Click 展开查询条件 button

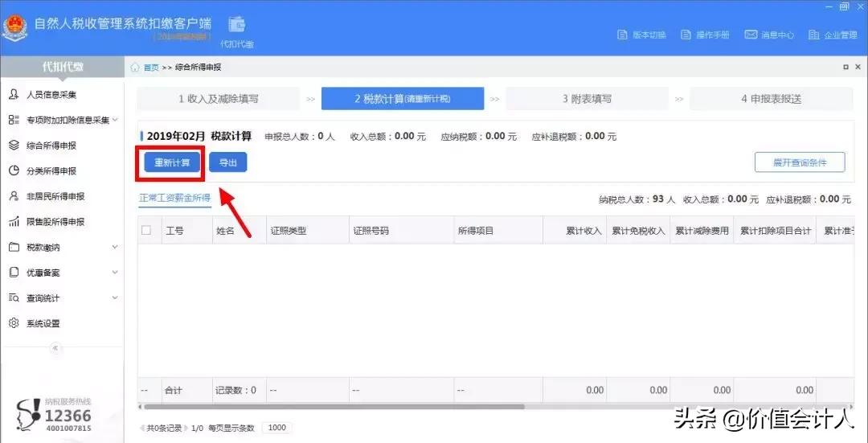point(800,162)
